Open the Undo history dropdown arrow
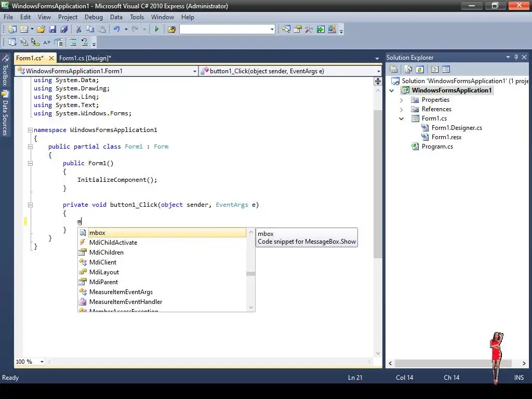Image resolution: width=532 pixels, height=399 pixels. click(x=126, y=30)
